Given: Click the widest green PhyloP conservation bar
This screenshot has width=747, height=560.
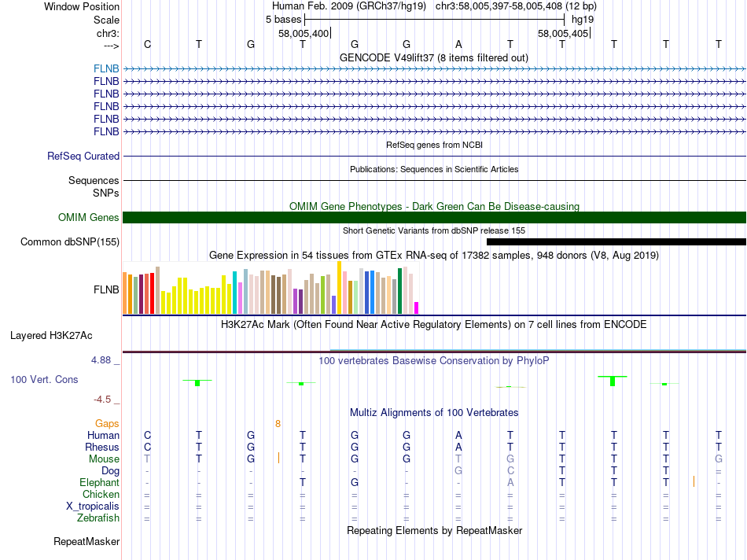Looking at the screenshot, I should (613, 381).
